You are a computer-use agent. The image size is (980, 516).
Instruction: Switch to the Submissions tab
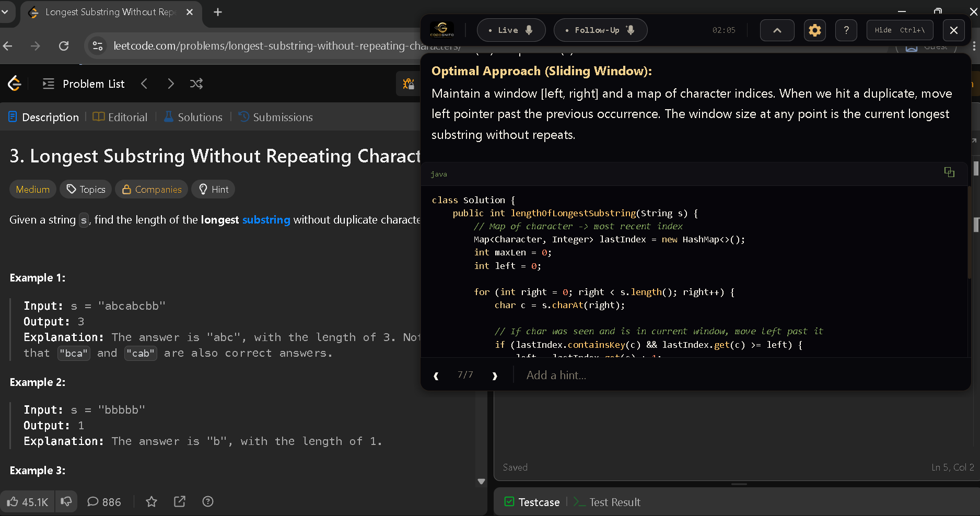pos(276,117)
